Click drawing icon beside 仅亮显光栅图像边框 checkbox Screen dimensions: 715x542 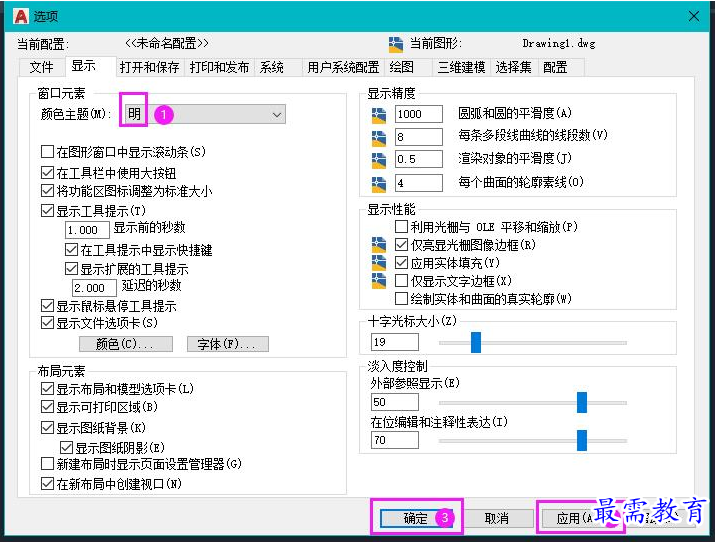point(378,245)
